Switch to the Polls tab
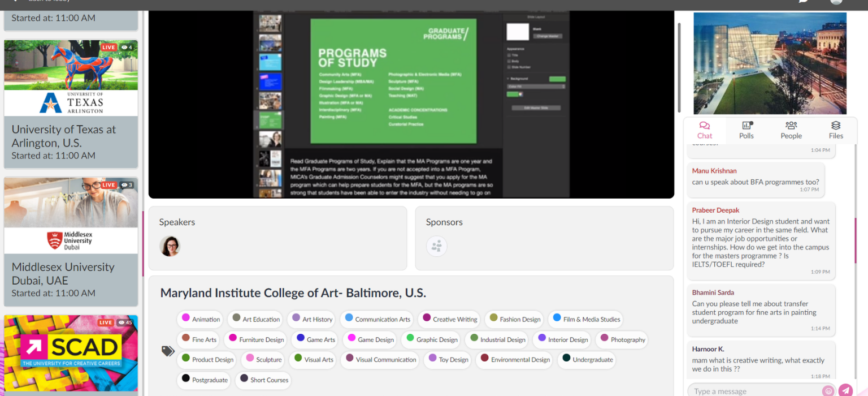The width and height of the screenshot is (868, 396). tap(747, 130)
